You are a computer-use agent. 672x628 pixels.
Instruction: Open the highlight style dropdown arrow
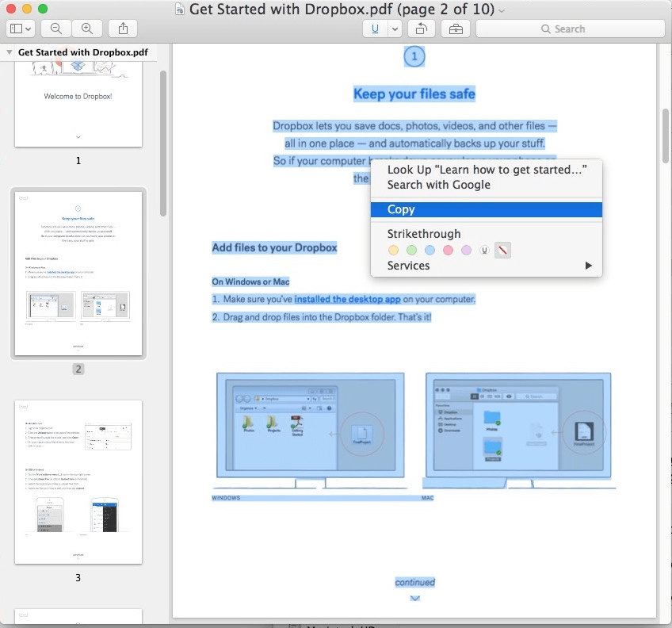395,29
